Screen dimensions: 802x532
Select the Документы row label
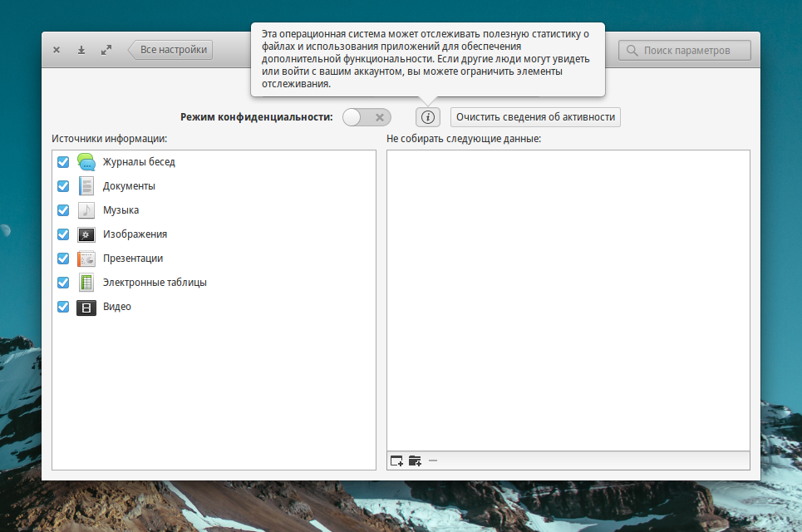point(129,186)
